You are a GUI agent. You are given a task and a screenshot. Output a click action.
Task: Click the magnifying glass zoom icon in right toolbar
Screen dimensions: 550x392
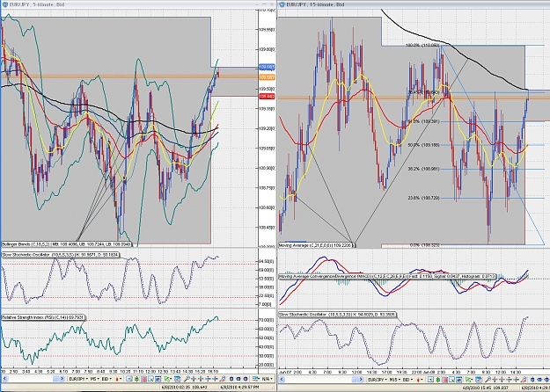[488, 380]
